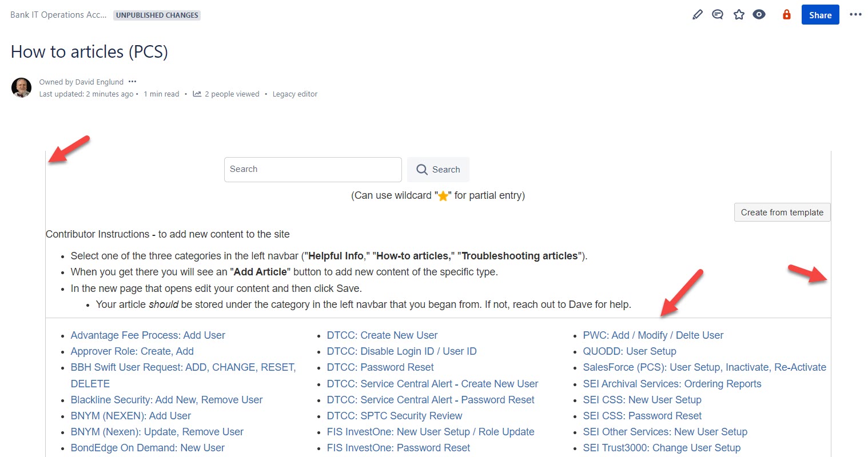Open SEI CSS: Password Reset article

[x=642, y=416]
